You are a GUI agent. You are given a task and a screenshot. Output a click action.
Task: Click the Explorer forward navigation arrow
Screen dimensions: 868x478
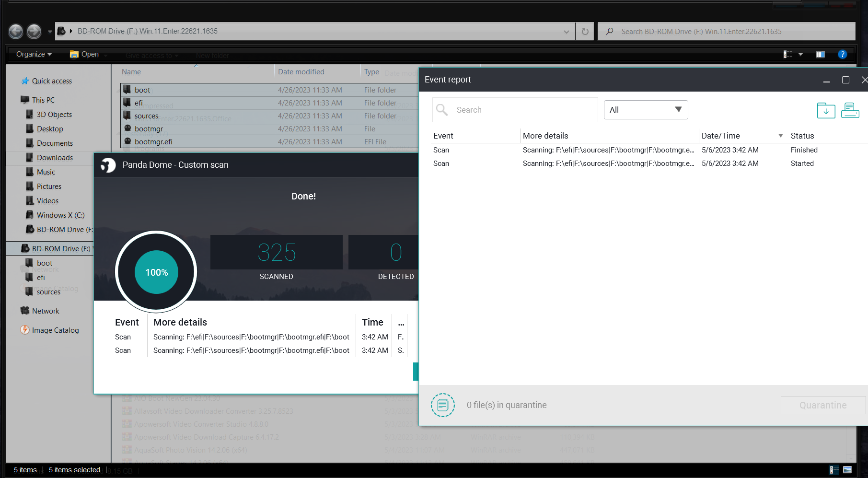(x=34, y=32)
